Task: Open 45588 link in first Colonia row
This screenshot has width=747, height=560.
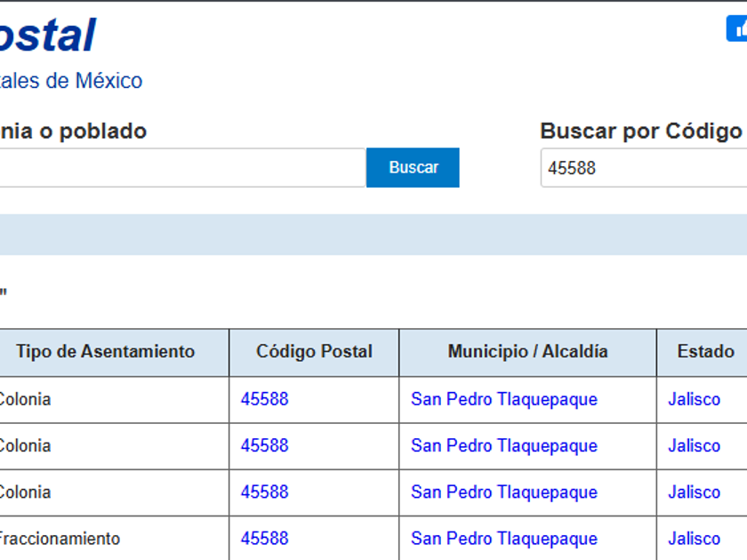Action: (x=264, y=399)
